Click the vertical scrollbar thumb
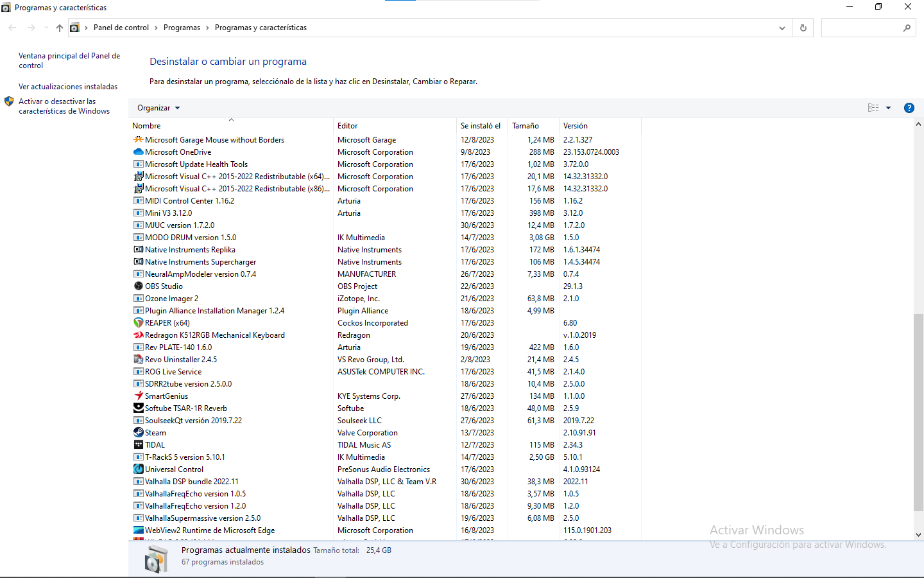 click(918, 413)
